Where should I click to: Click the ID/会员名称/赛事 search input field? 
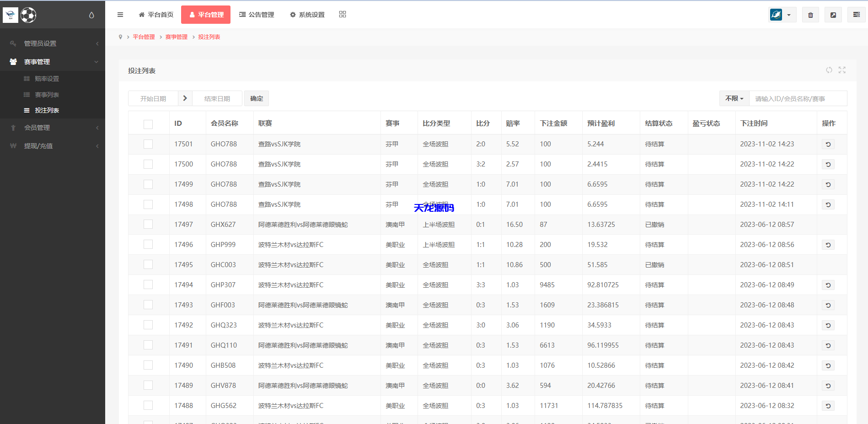coord(798,98)
